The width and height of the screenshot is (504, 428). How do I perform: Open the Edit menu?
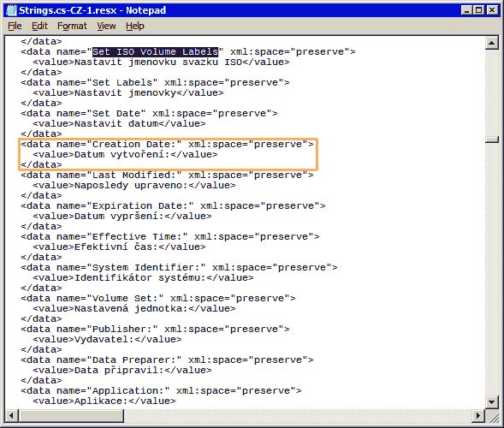pos(39,26)
